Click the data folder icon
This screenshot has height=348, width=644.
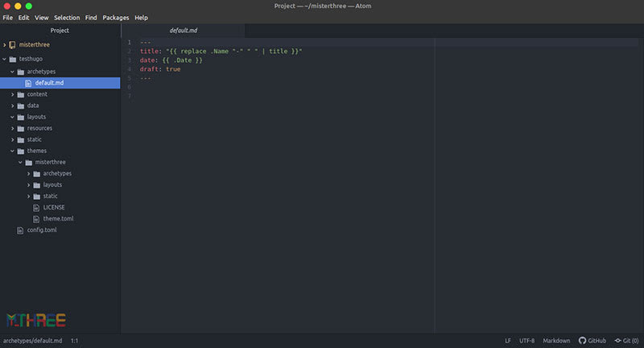point(21,106)
